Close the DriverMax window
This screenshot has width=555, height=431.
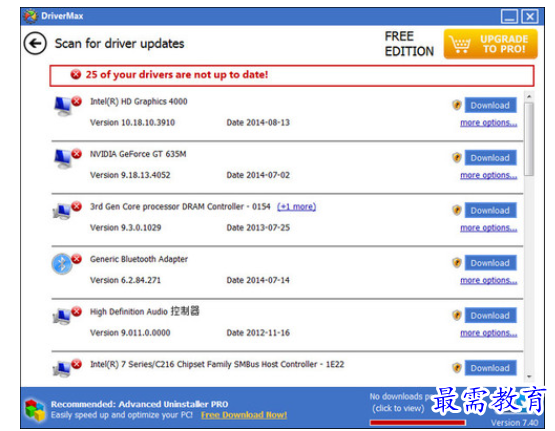530,16
